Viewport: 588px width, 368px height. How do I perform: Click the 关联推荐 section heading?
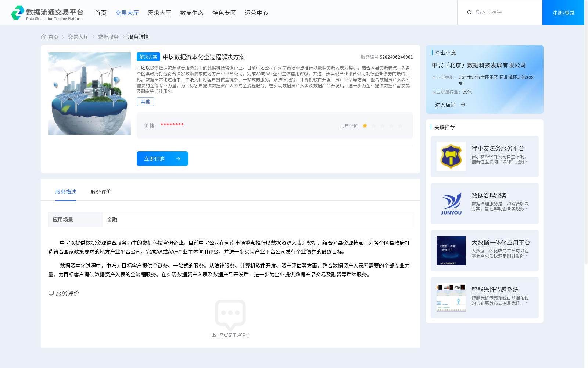point(445,127)
